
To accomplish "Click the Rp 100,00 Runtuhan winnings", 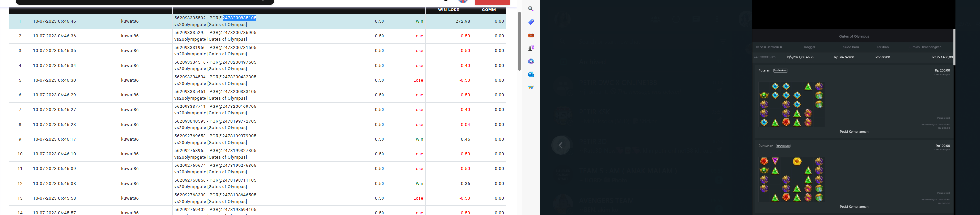I will 942,146.
